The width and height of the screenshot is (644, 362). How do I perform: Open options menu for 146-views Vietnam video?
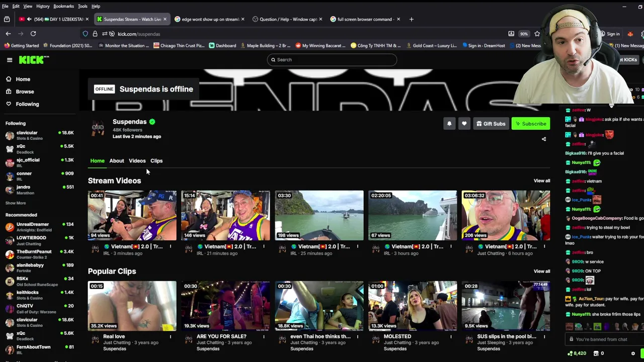coord(264,246)
